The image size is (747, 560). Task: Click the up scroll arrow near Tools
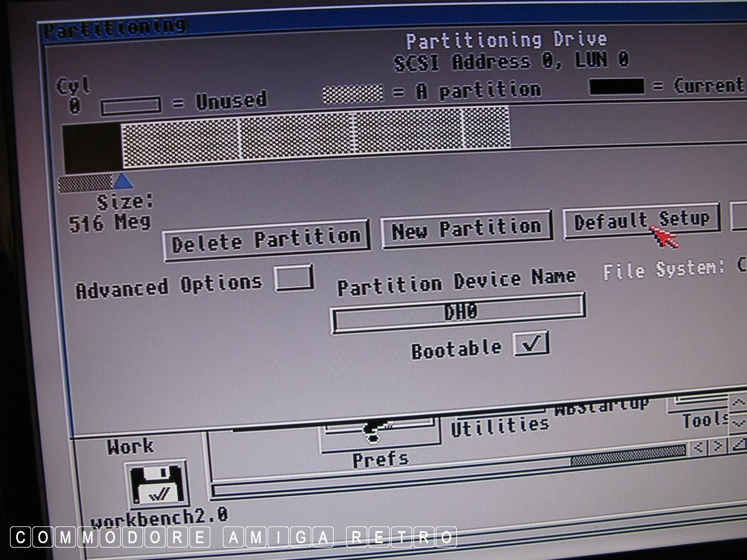738,403
